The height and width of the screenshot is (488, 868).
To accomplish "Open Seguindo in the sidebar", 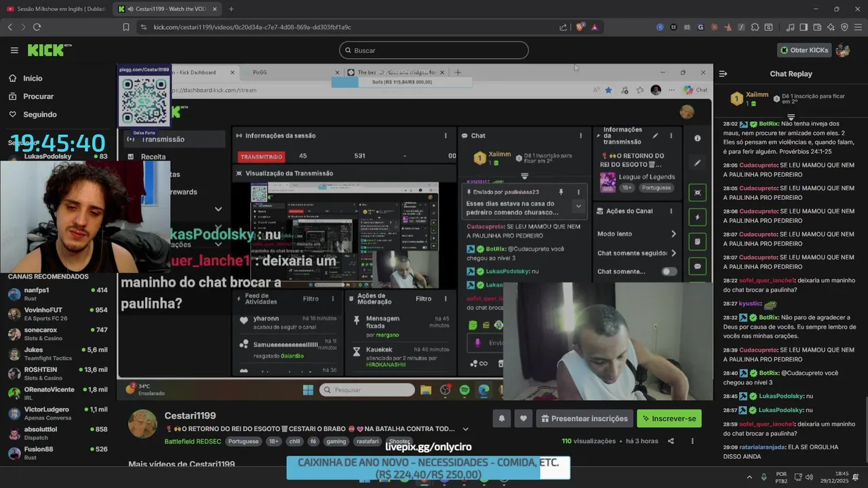I will 39,115.
